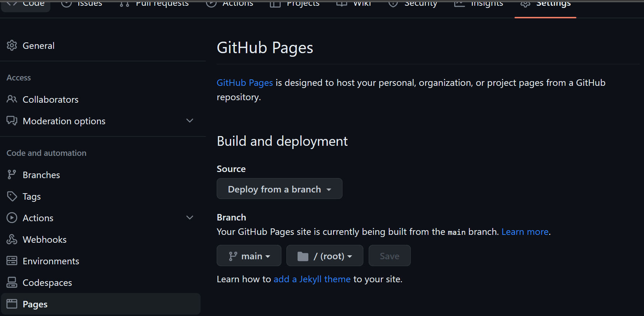
Task: Click the Codespaces monitor icon
Action: click(12, 282)
